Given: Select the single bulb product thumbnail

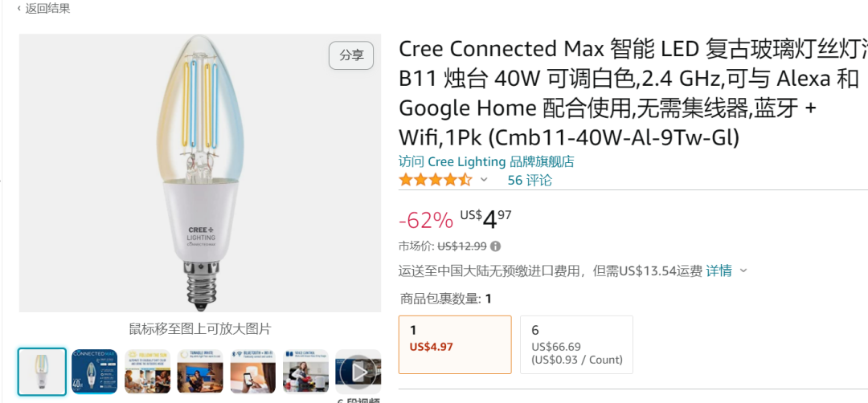Looking at the screenshot, I should [42, 371].
